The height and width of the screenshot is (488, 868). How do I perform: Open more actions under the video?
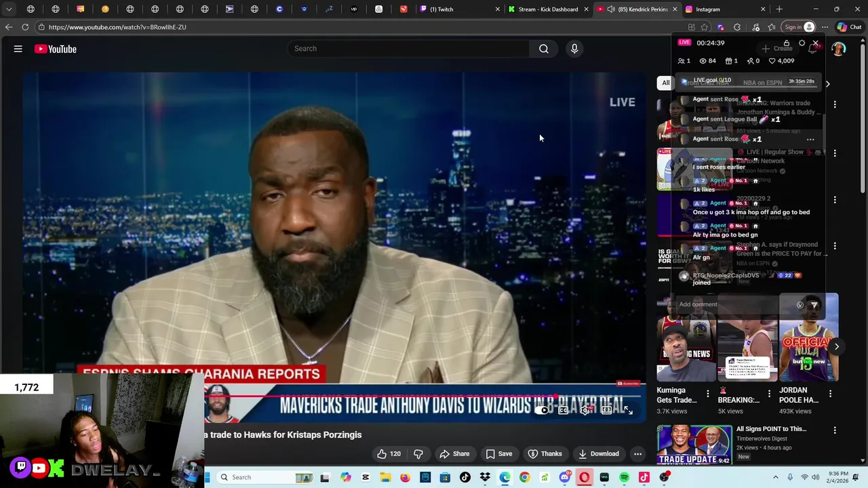(637, 453)
